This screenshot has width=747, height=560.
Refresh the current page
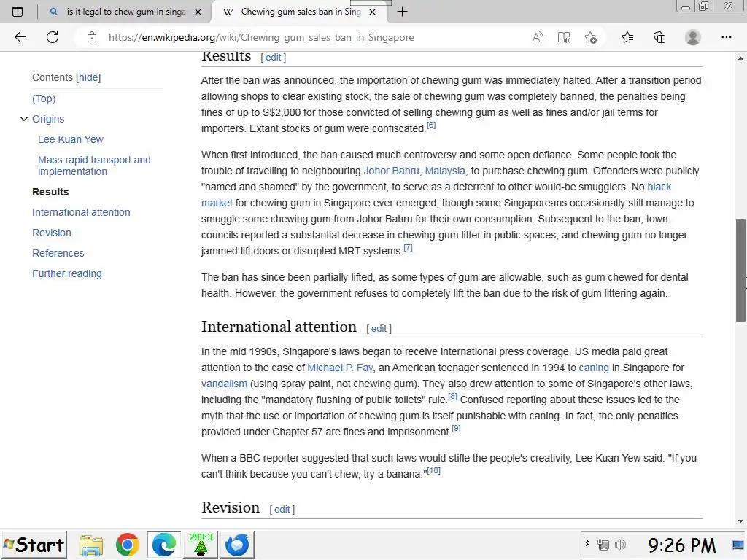click(x=53, y=37)
